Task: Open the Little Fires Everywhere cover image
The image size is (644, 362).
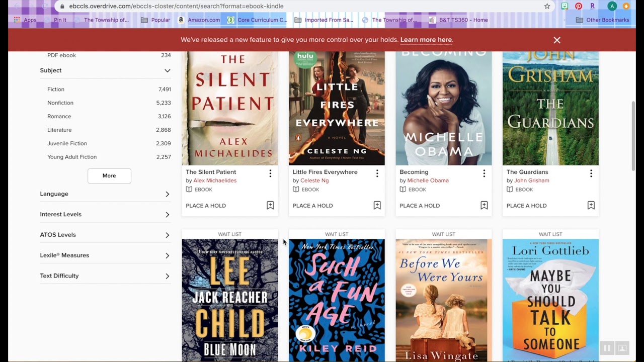Action: 337,108
